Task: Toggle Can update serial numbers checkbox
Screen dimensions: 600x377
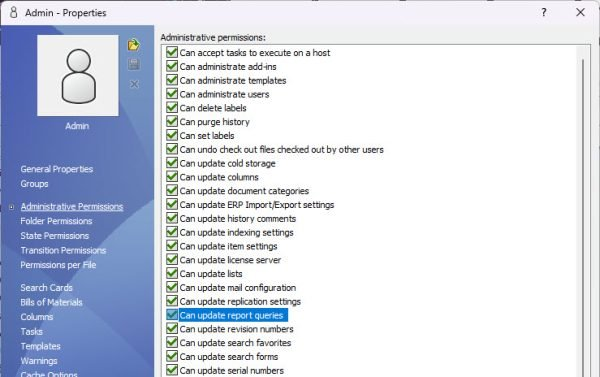Action: click(172, 370)
